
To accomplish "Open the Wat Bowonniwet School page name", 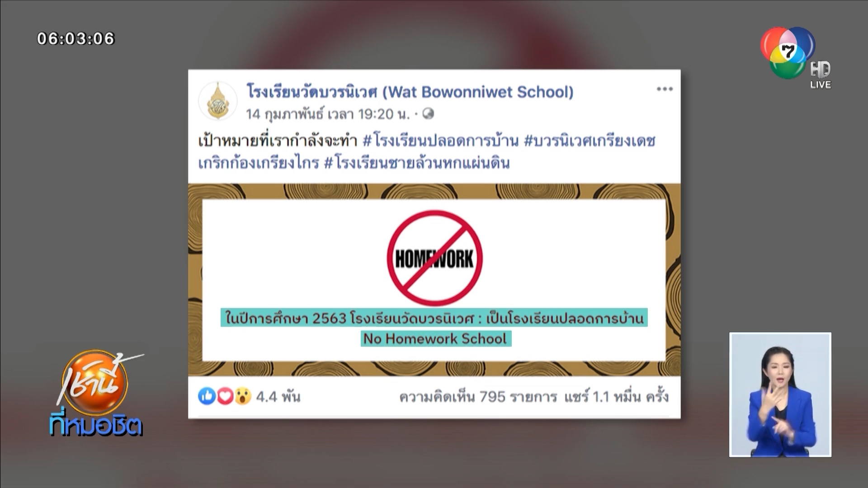I will tap(410, 92).
